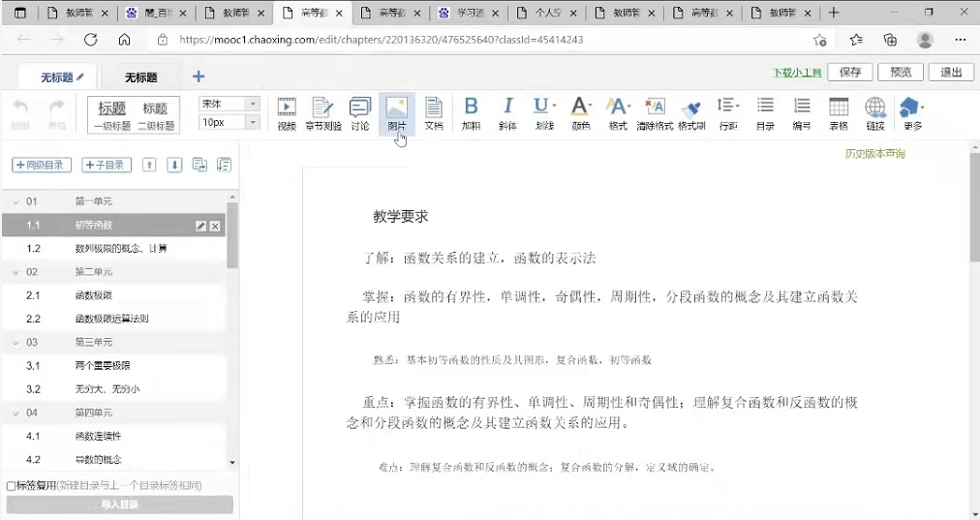This screenshot has height=520, width=980.
Task: Insert a chapter quiz with 章节测验
Action: point(322,113)
